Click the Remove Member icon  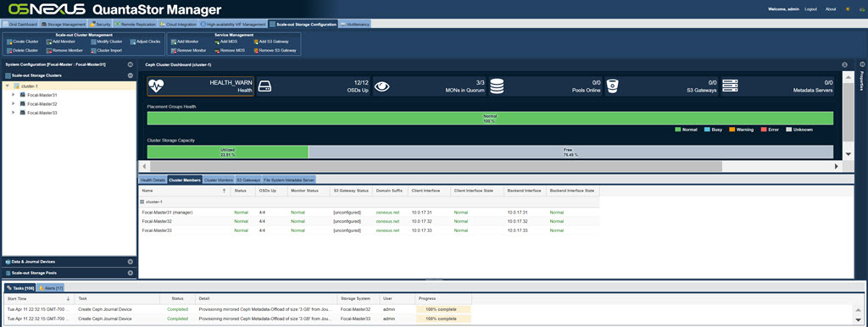click(x=49, y=50)
